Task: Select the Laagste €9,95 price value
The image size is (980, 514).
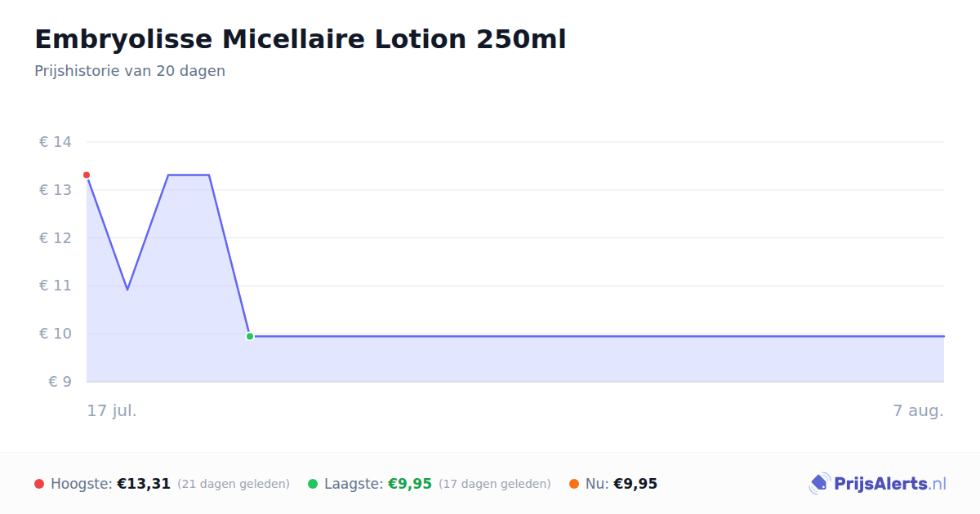Action: (409, 484)
